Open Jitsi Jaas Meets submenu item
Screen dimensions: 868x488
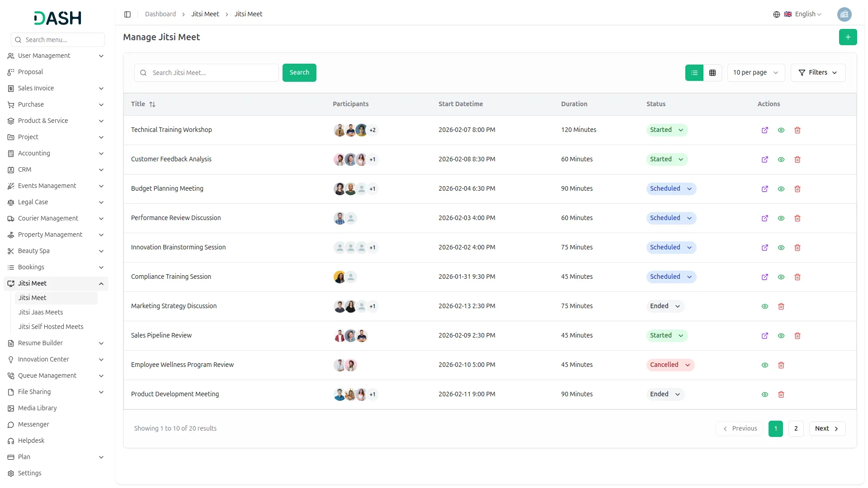point(41,312)
